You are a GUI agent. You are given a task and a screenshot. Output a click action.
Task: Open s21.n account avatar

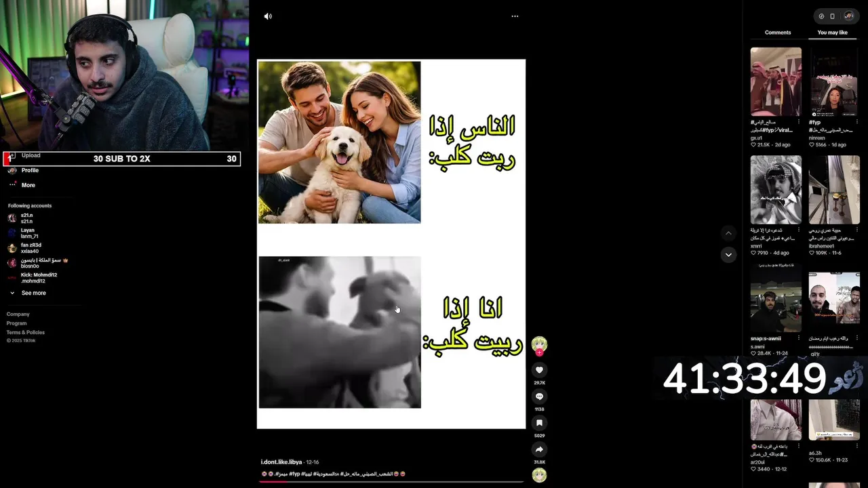(x=12, y=218)
